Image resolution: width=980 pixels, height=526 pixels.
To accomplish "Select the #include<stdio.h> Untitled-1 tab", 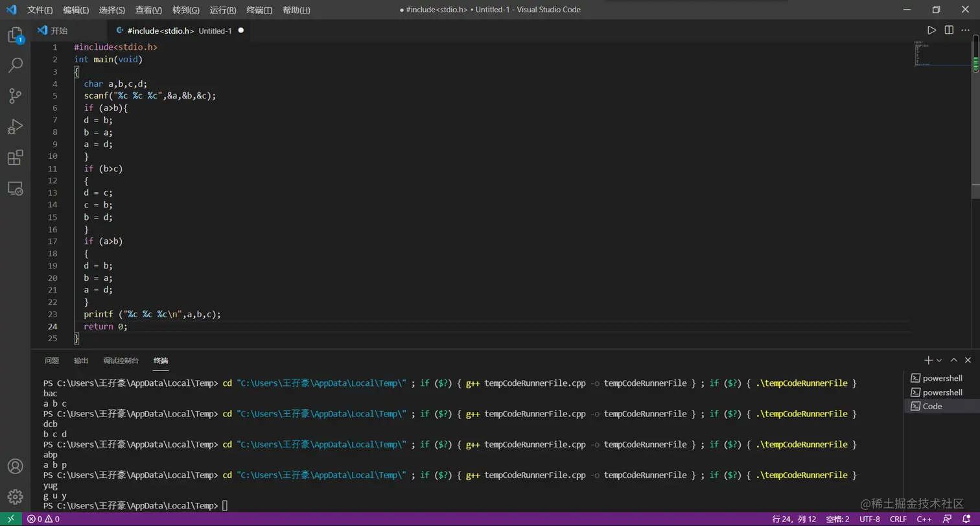I will tap(179, 30).
